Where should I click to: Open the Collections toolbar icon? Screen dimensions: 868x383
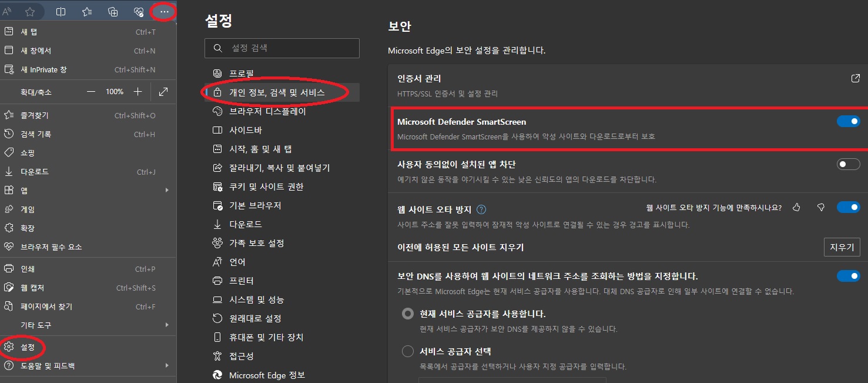click(x=113, y=11)
